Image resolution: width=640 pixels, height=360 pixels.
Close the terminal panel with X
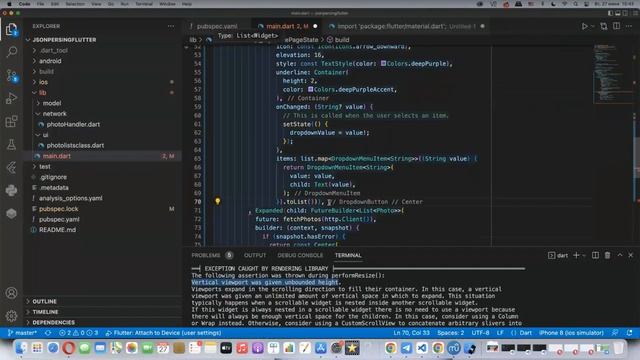pos(631,255)
